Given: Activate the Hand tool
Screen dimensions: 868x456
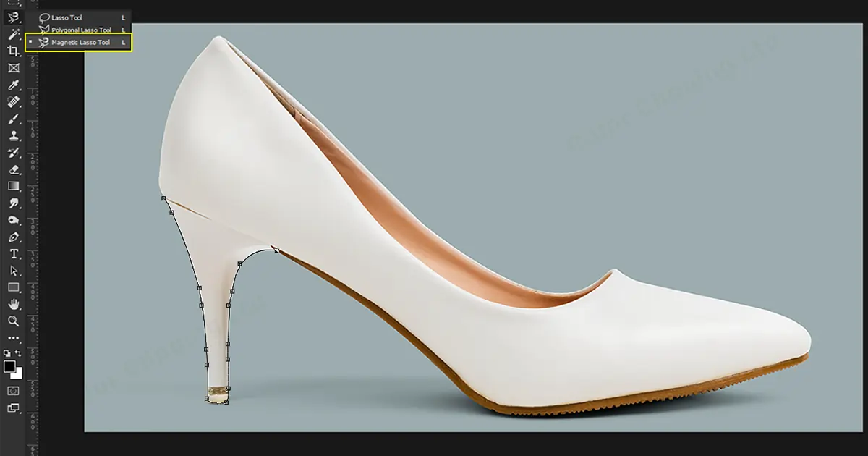Looking at the screenshot, I should (13, 305).
